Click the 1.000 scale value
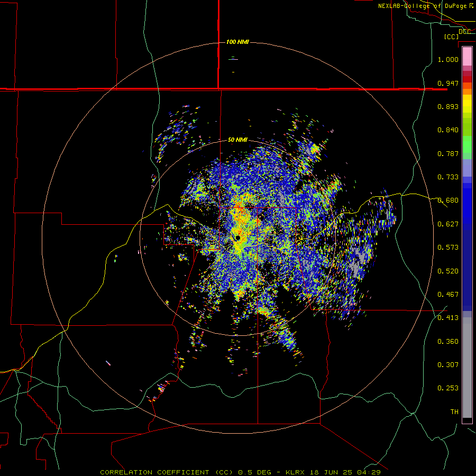Screen dimensions: 476x476 pos(448,59)
